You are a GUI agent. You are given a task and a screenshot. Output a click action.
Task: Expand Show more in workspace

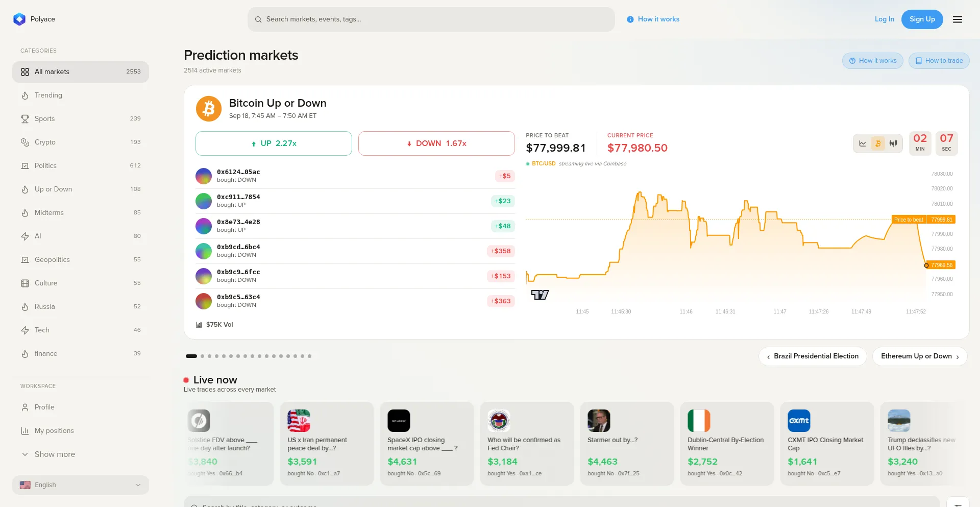[81, 454]
